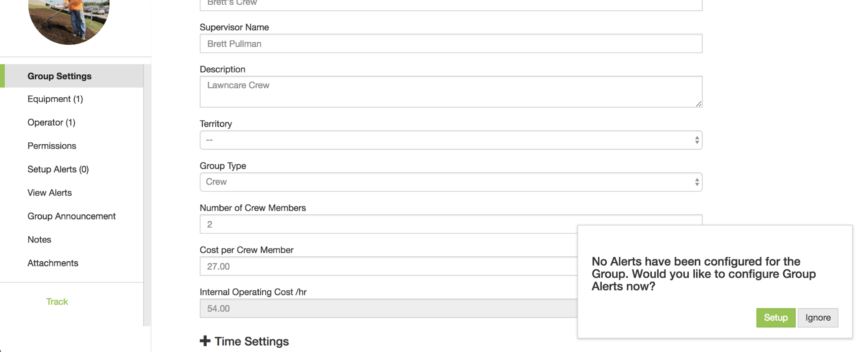The image size is (868, 352).
Task: Expand the Time Settings plus icon
Action: point(205,341)
